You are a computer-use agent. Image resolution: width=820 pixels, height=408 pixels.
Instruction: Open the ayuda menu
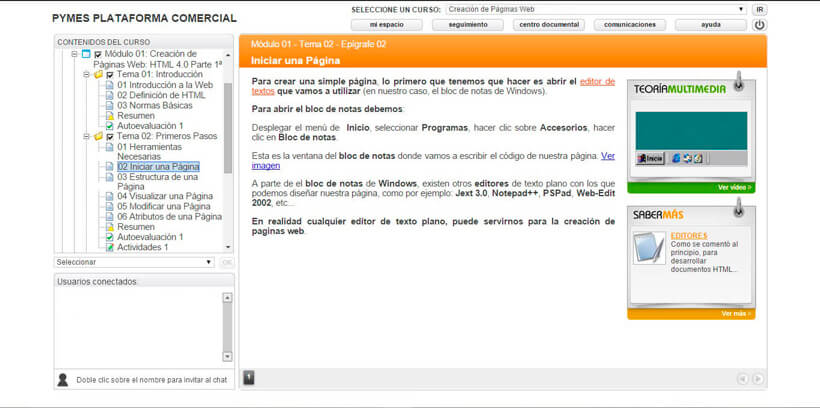coord(711,25)
